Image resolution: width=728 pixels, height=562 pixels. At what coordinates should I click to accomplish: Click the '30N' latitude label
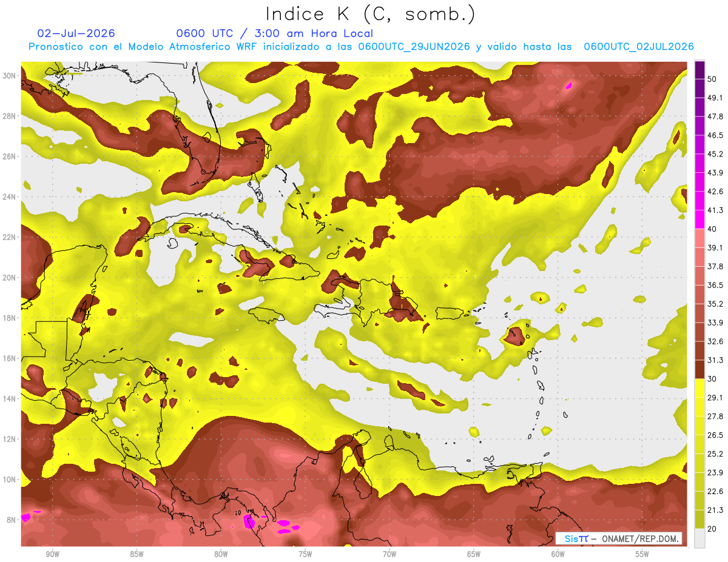[9, 76]
